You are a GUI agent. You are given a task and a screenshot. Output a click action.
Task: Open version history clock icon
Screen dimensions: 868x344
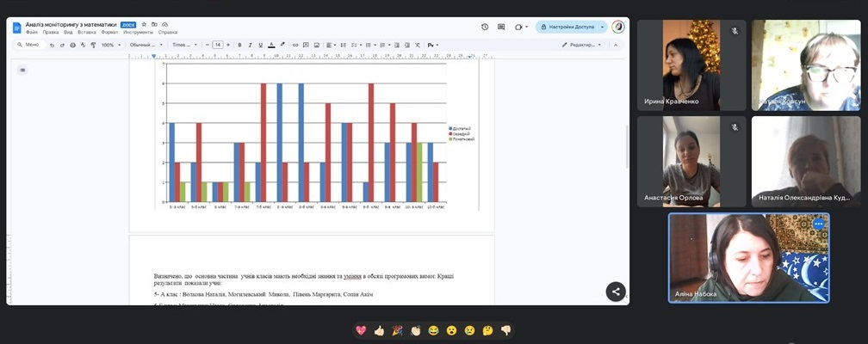(x=485, y=27)
